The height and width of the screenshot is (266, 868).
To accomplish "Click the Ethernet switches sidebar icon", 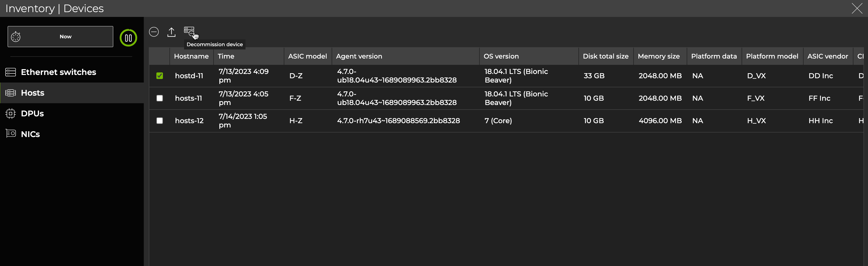I will [10, 72].
